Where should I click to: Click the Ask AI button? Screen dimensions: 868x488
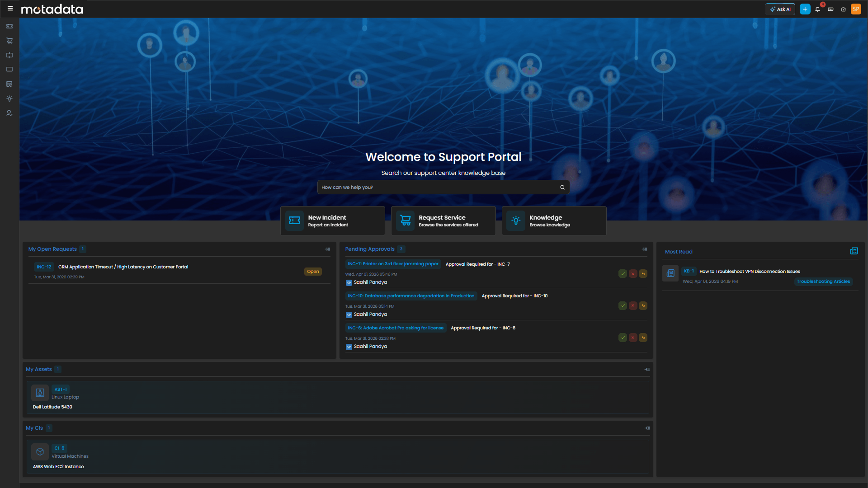[x=780, y=9]
